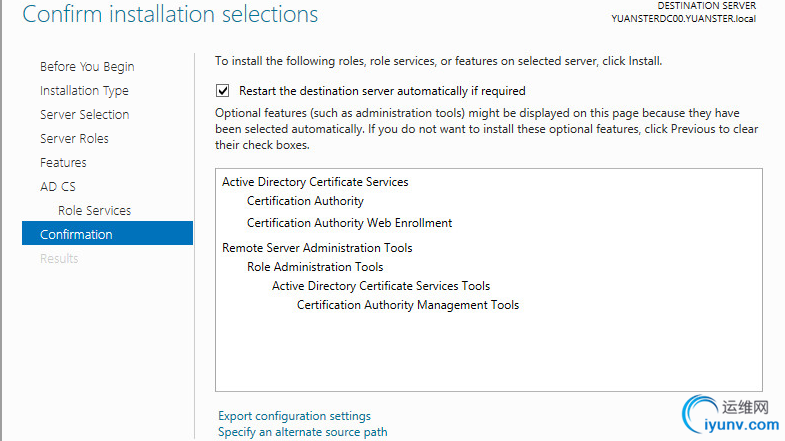This screenshot has width=785, height=441.
Task: Toggle the automatic restart checkbox
Action: click(x=223, y=91)
